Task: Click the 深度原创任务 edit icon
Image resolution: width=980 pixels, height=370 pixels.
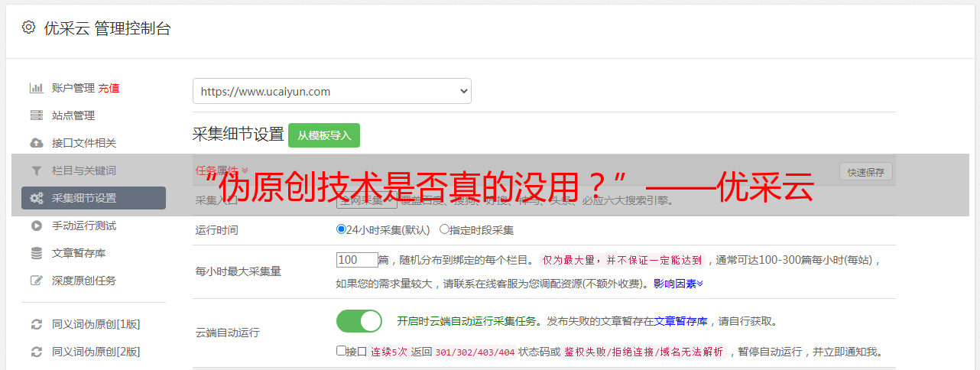Action: coord(36,281)
